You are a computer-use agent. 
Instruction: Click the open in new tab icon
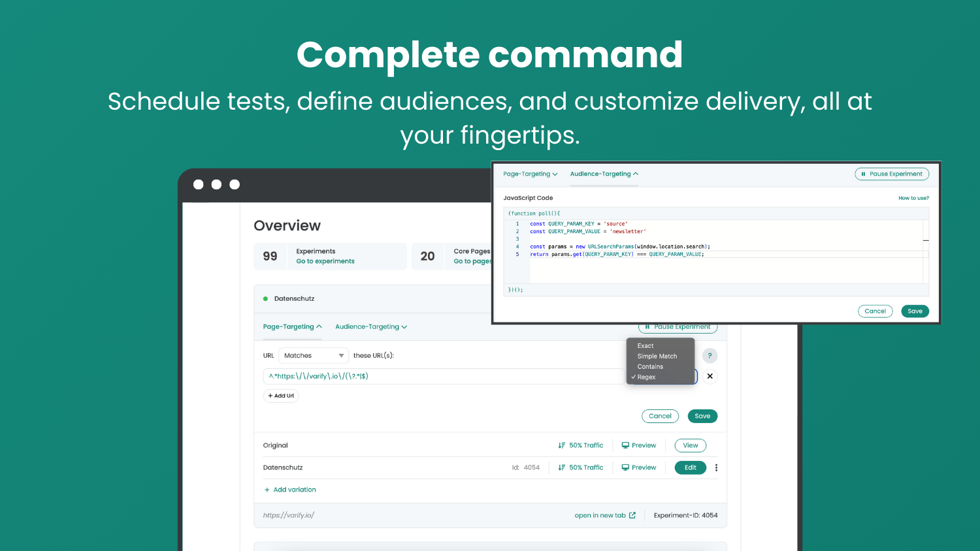(632, 515)
